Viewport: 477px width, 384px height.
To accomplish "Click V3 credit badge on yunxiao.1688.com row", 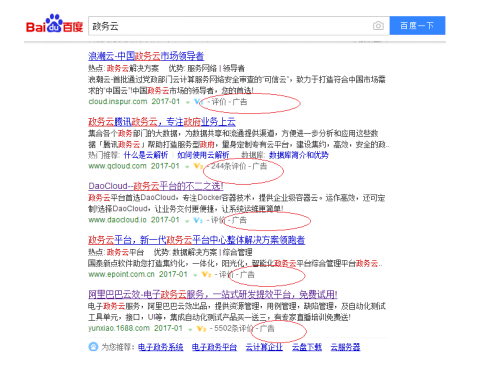I will [201, 329].
